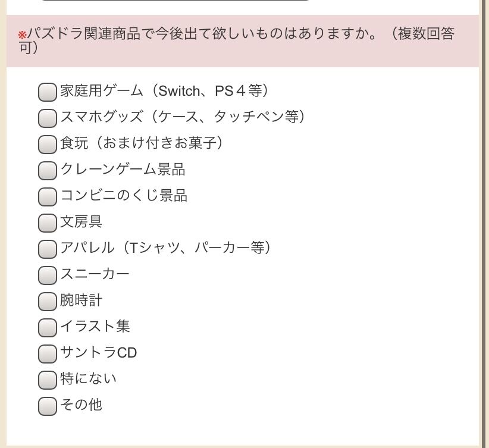Select the 食玩（おまけ付きお菓子） checkbox
Viewport: 489px width, 448px height.
tap(48, 145)
